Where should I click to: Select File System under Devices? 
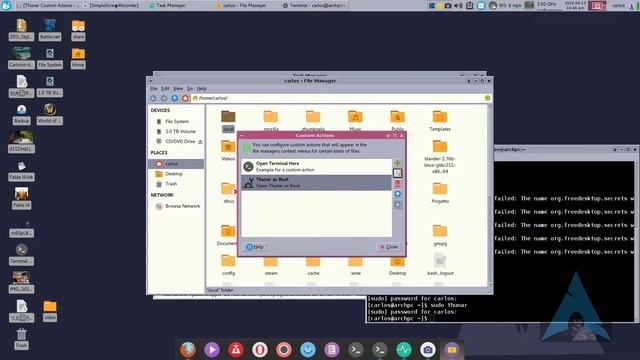[176, 121]
